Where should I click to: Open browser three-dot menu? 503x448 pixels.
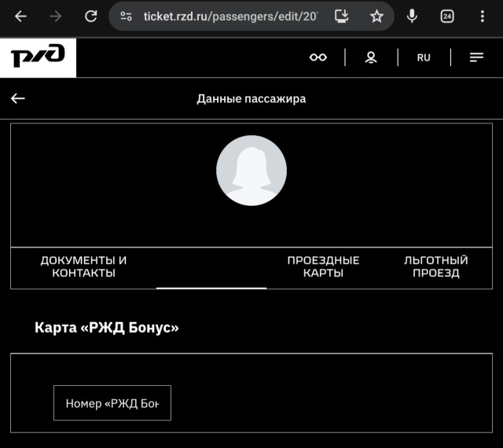tap(483, 16)
